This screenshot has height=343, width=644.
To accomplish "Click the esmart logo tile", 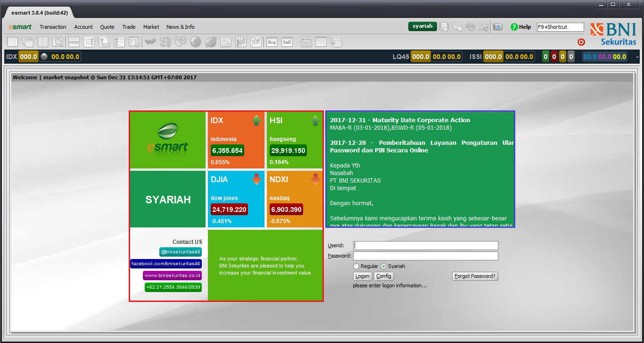I will [x=168, y=140].
